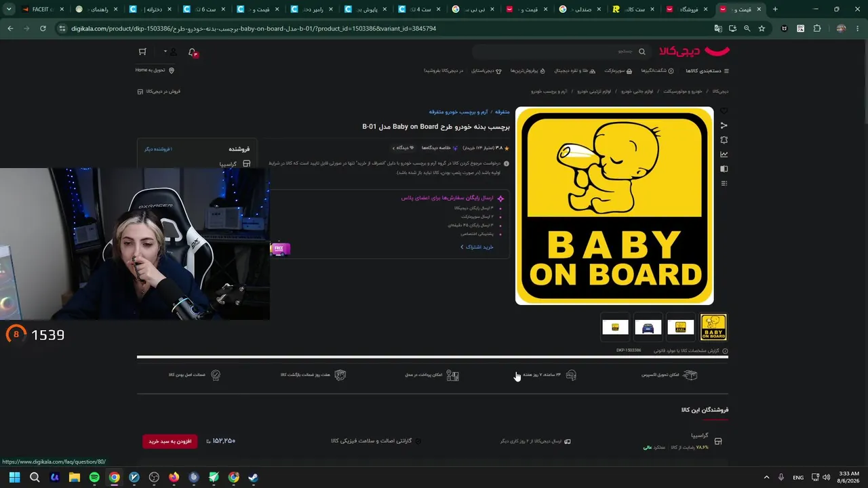
Task: Click the compare products icon
Action: 724,169
